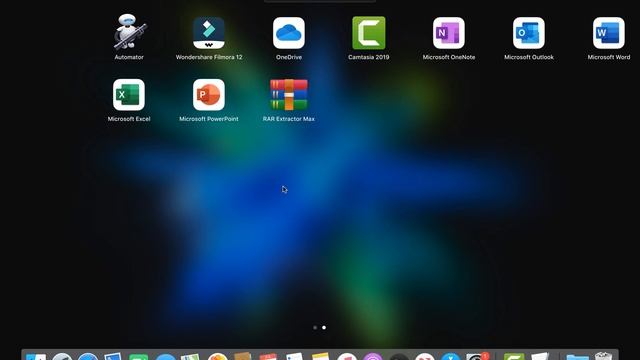The height and width of the screenshot is (360, 640).
Task: Open Microsoft OneNote
Action: click(x=449, y=33)
